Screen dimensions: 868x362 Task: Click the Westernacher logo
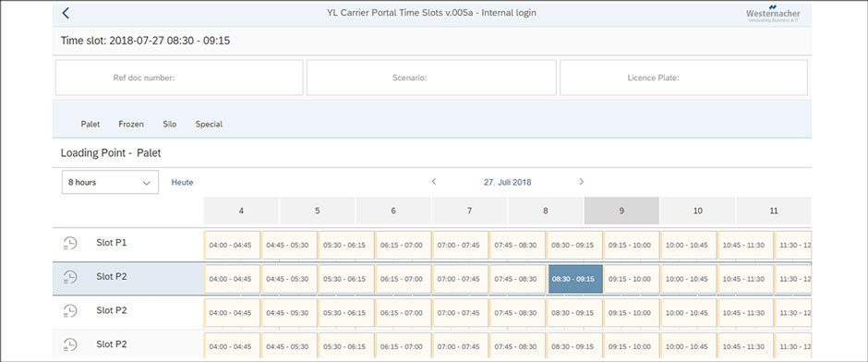772,13
